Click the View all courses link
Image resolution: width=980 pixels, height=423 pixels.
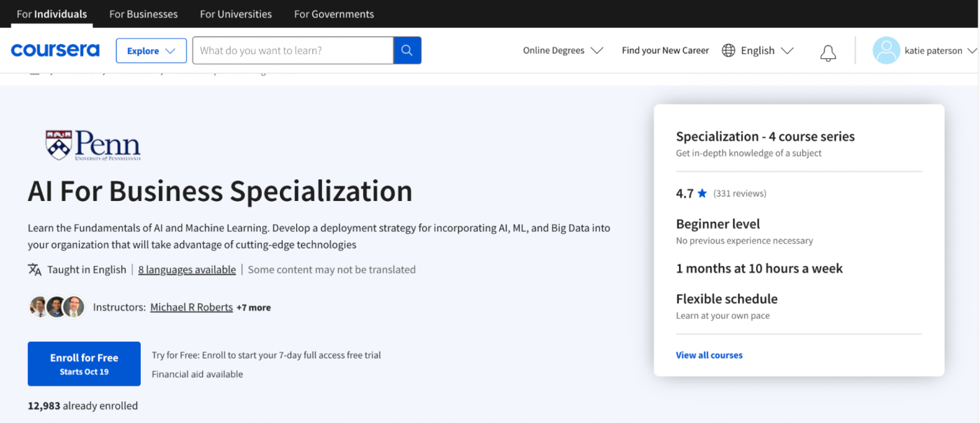point(709,355)
